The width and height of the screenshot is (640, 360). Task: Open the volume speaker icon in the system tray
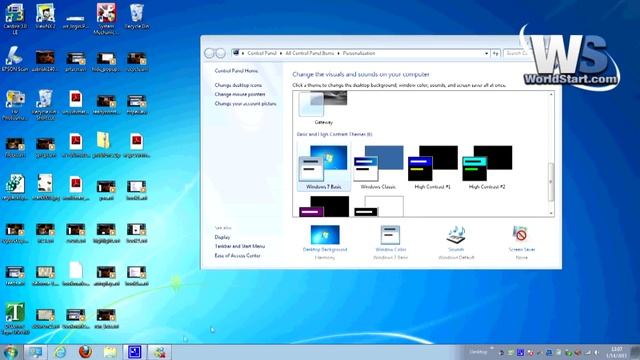click(596, 352)
